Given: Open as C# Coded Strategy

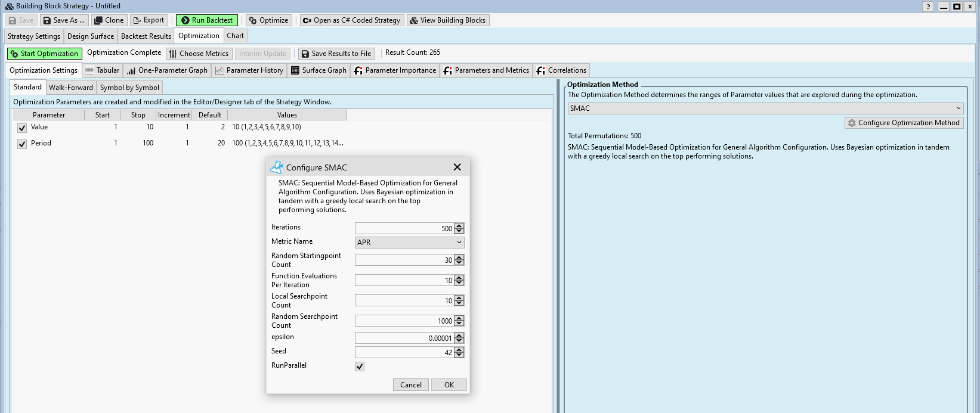Looking at the screenshot, I should click(x=307, y=20).
